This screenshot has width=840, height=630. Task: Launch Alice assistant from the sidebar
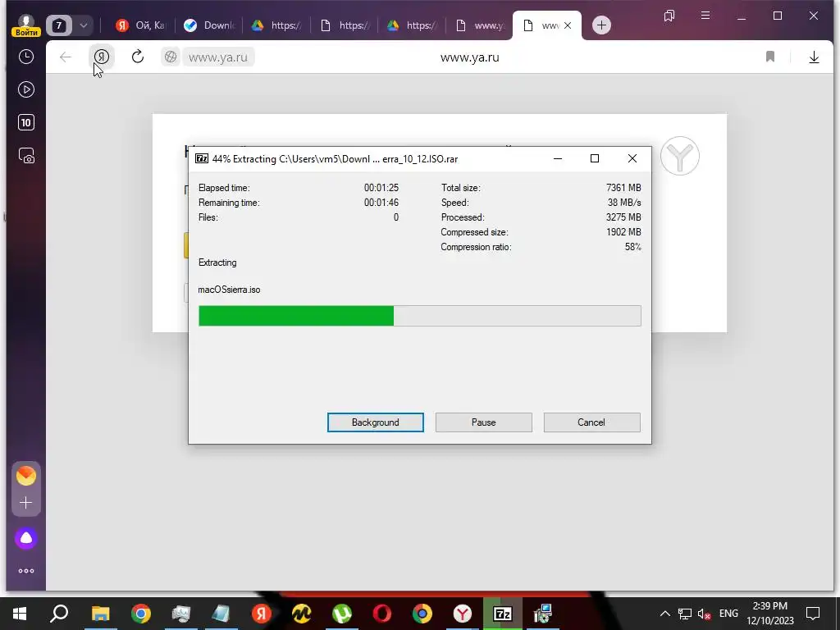[26, 538]
